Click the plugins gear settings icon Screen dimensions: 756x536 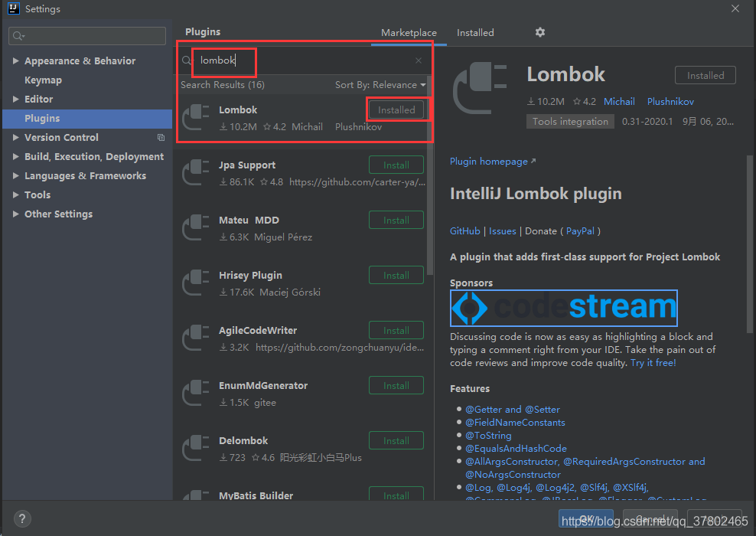[540, 32]
